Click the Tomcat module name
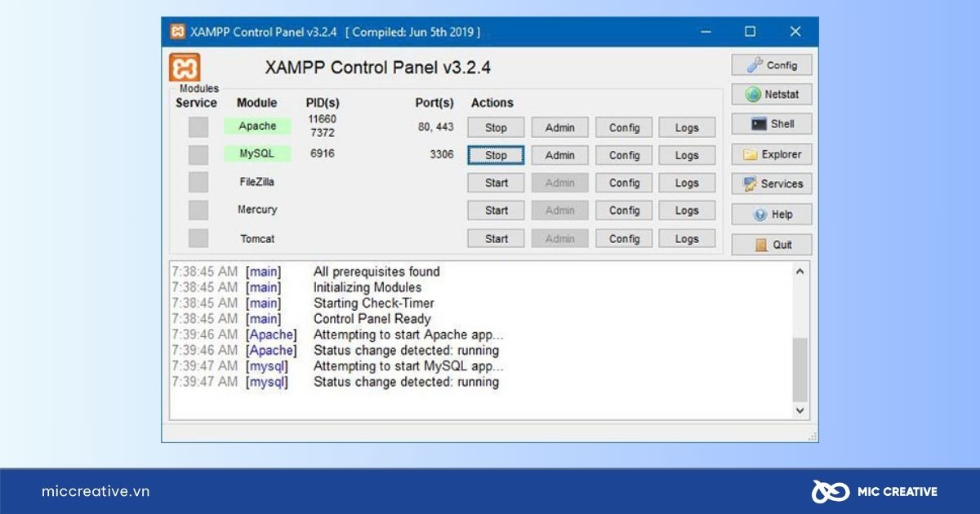This screenshot has height=514, width=980. click(x=257, y=239)
